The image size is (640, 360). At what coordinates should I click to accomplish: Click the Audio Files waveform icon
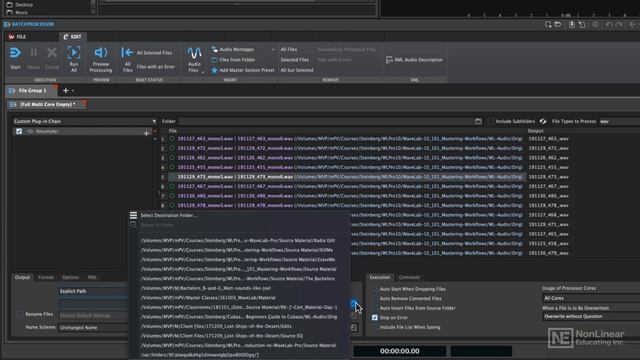(194, 53)
